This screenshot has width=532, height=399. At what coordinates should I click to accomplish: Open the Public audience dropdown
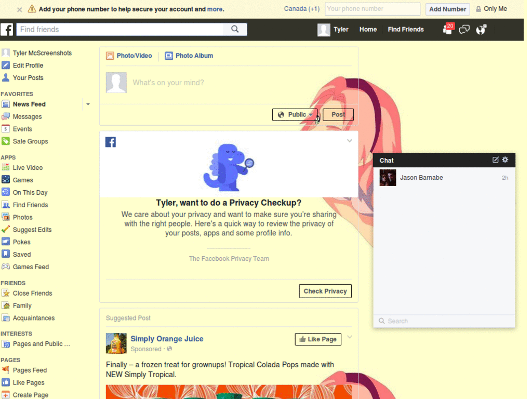[x=295, y=115]
